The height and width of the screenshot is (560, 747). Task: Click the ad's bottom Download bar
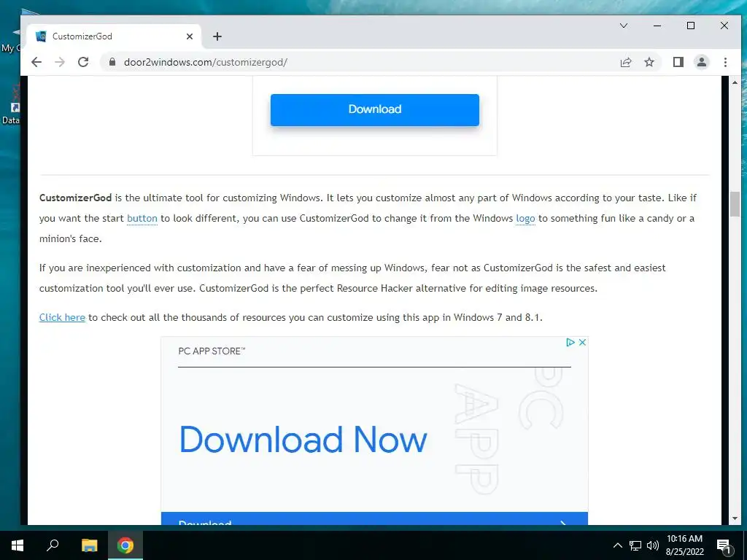click(x=374, y=519)
